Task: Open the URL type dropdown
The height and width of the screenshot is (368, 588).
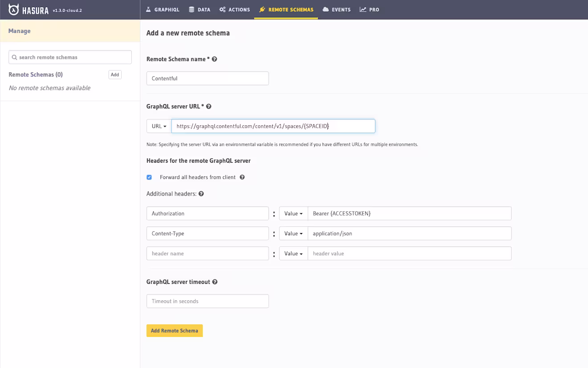Action: 159,126
